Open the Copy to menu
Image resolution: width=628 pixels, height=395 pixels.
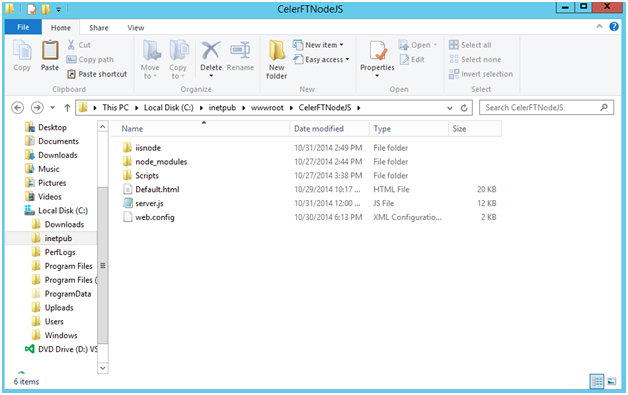click(x=178, y=60)
